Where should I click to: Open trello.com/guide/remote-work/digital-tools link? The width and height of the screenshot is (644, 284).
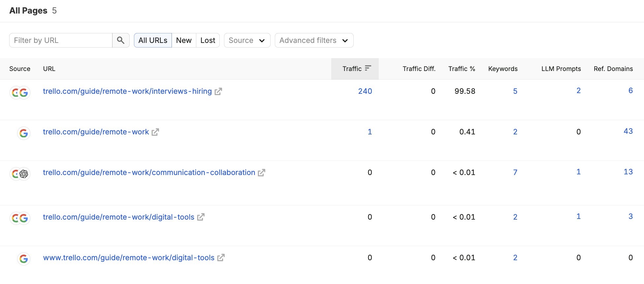119,217
